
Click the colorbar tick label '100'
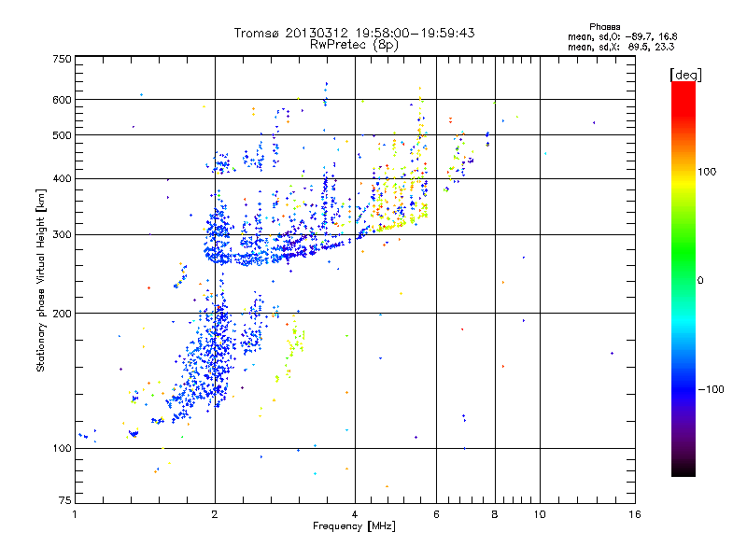(x=707, y=172)
